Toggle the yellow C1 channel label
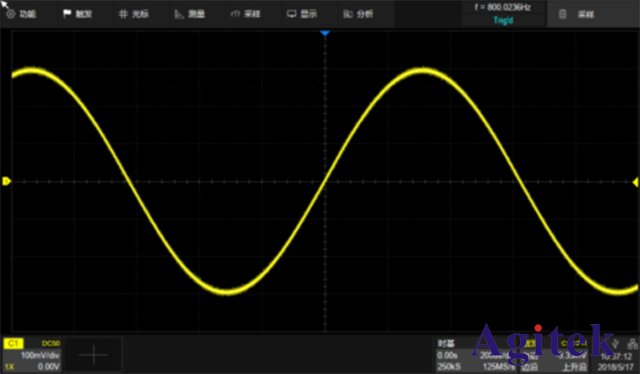The height and width of the screenshot is (374, 640). click(x=13, y=343)
